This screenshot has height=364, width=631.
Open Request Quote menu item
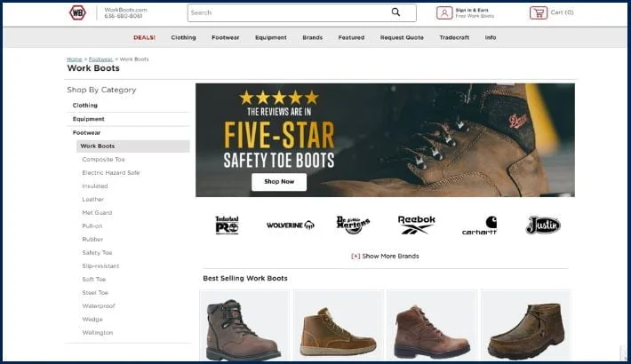(x=402, y=37)
